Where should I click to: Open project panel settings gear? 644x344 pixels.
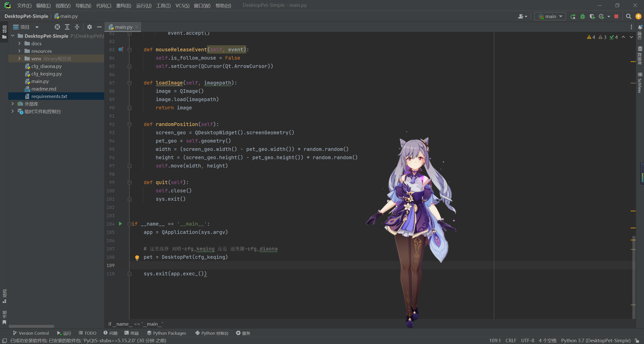click(x=89, y=27)
